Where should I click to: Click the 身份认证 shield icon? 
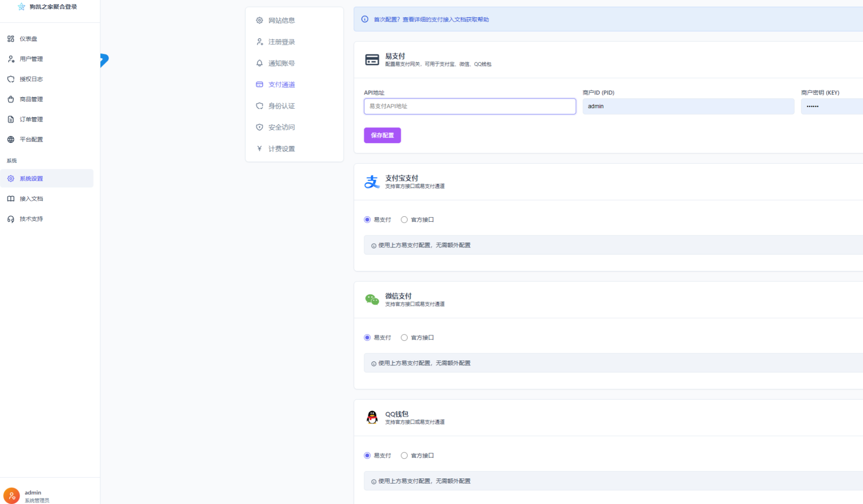coord(260,106)
